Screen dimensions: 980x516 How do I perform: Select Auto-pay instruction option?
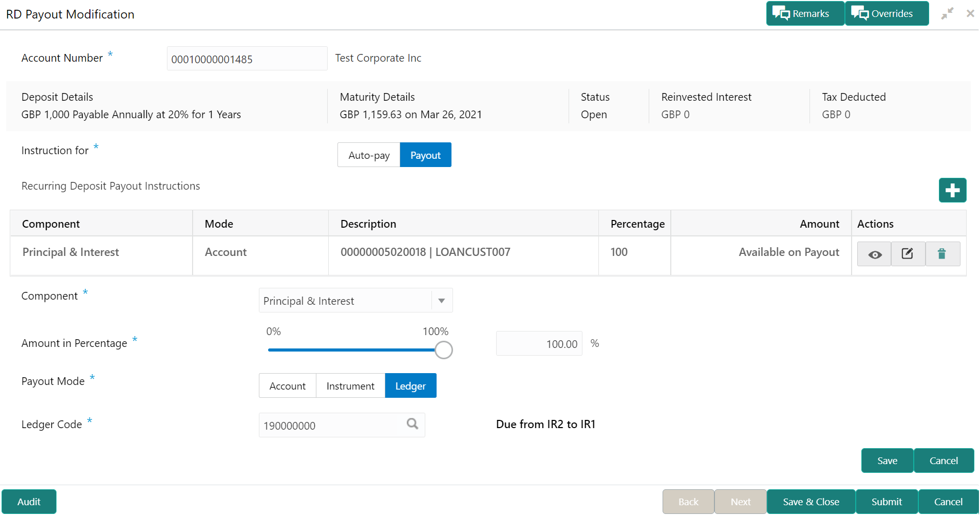(x=369, y=155)
